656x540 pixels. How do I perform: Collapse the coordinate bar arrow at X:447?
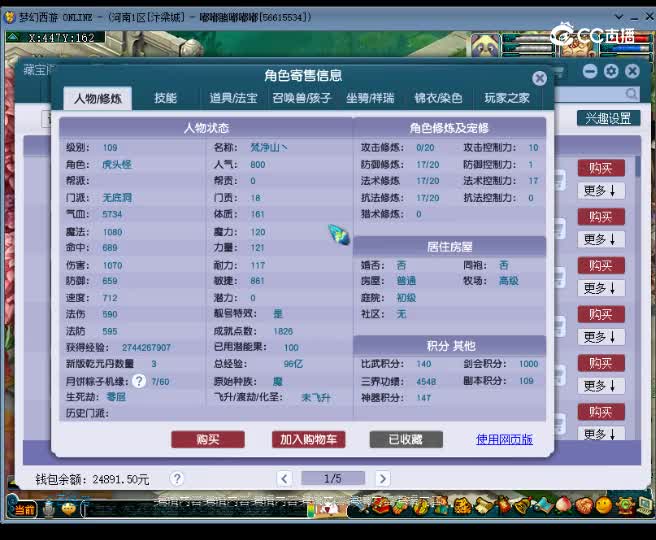pos(13,37)
